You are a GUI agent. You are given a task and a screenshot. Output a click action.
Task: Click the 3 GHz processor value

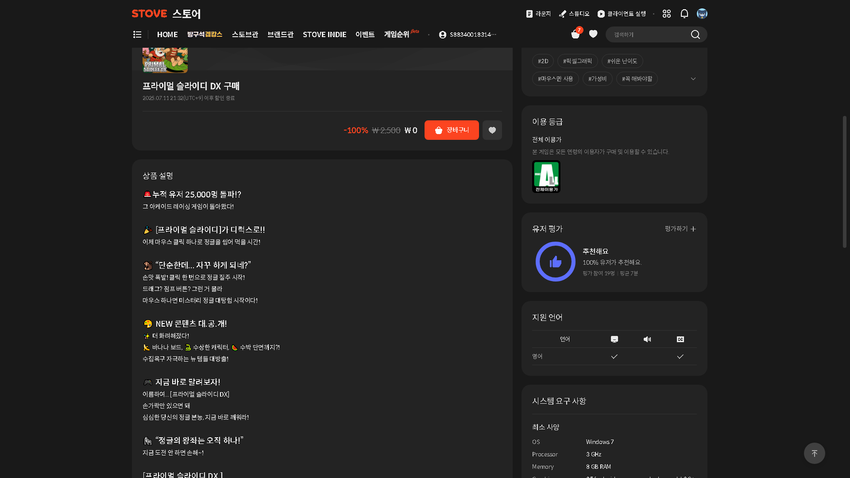coord(594,454)
